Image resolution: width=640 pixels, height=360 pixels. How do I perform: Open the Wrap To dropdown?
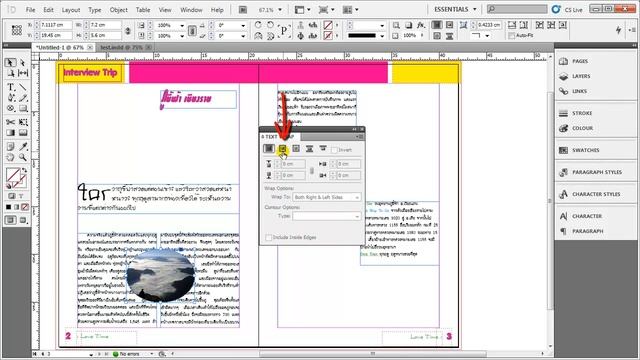(327, 197)
